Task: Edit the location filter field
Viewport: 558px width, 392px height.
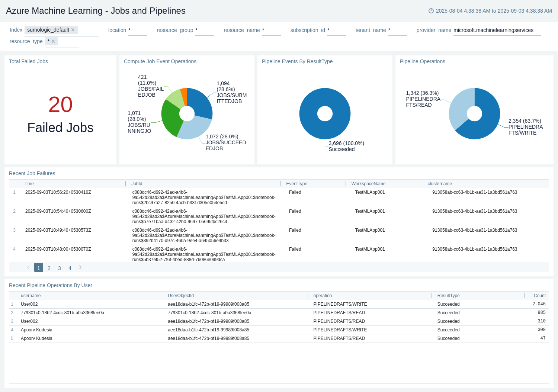Action: coord(138,30)
